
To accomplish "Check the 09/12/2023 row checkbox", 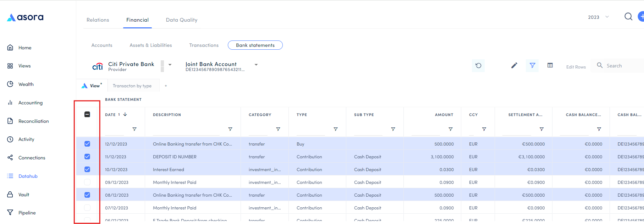I will [x=87, y=182].
